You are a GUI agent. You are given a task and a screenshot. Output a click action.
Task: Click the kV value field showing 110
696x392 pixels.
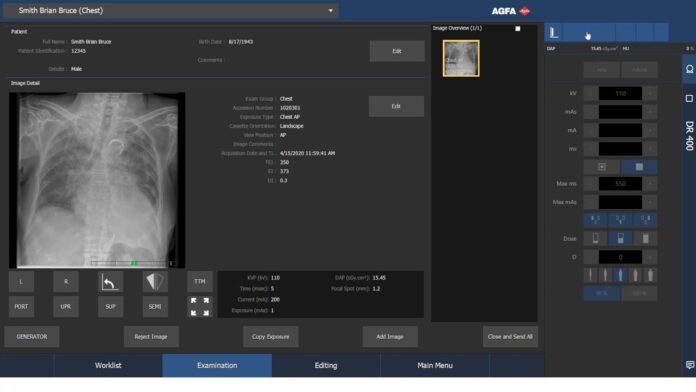(x=620, y=94)
